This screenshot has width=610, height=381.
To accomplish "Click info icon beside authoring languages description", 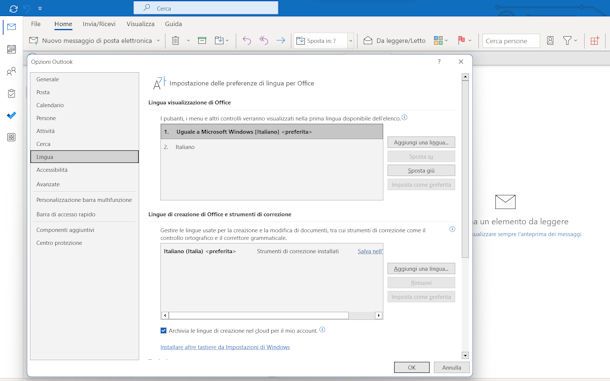I will pyautogui.click(x=452, y=229).
